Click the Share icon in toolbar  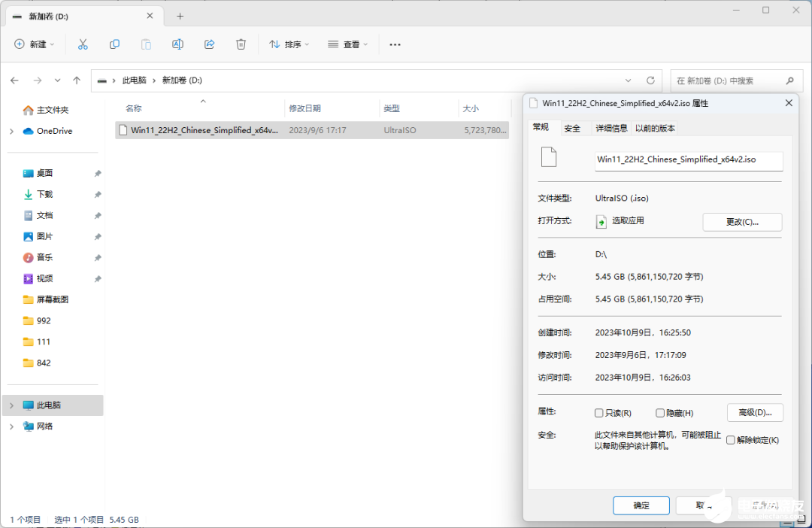210,44
